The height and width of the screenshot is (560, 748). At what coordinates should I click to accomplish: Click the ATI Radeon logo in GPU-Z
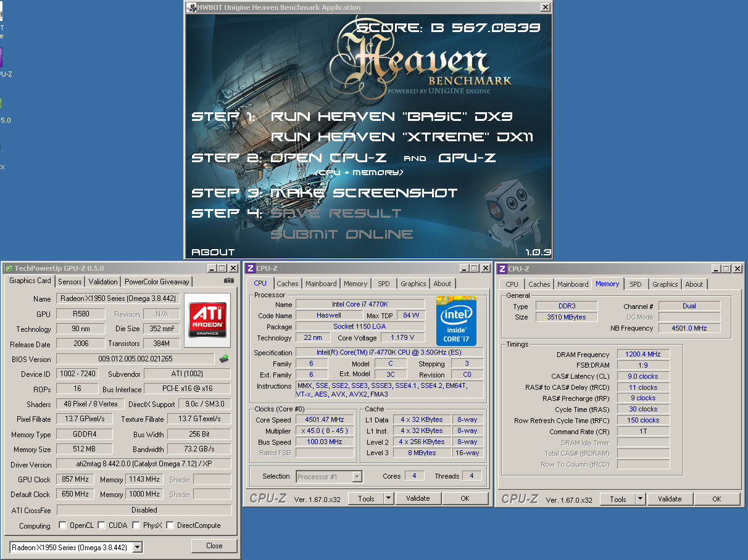tap(207, 319)
